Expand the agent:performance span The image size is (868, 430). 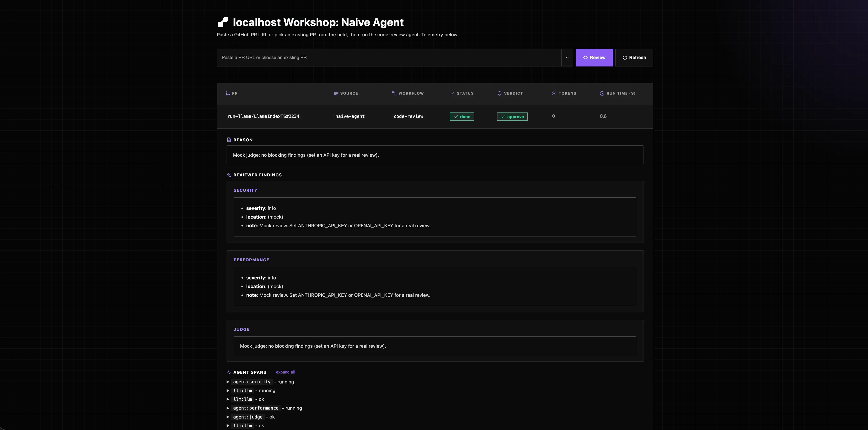click(228, 408)
